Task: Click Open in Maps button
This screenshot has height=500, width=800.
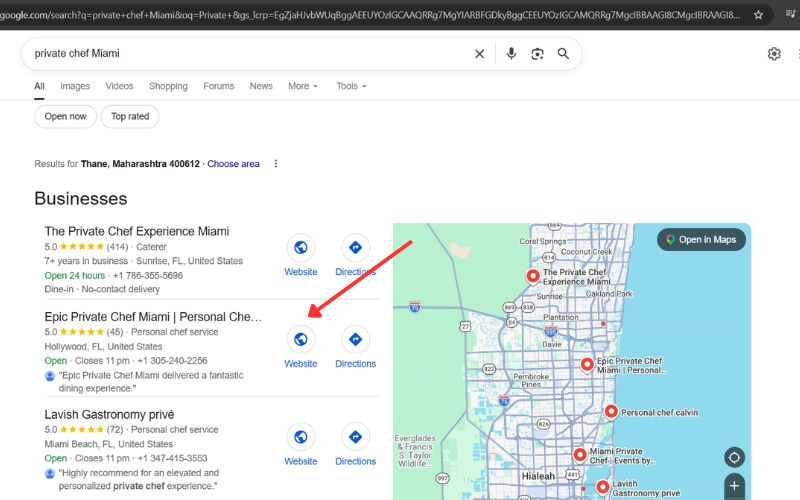Action: (701, 240)
